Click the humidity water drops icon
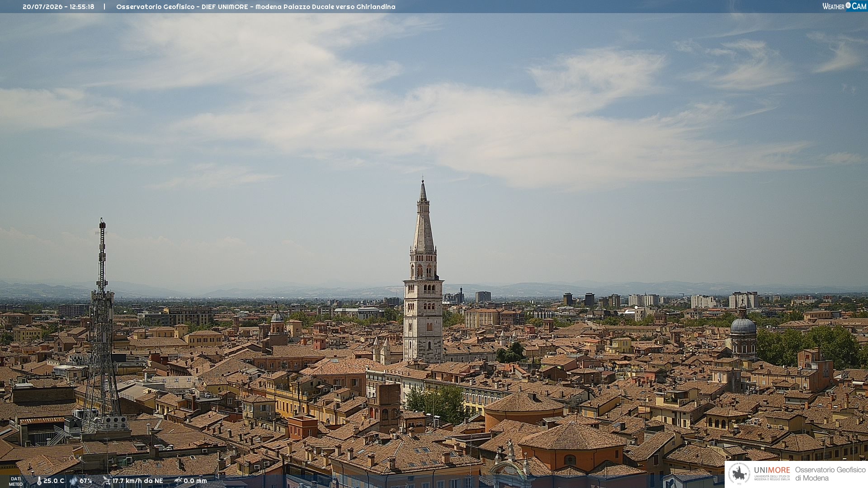This screenshot has height=488, width=868. point(73,481)
